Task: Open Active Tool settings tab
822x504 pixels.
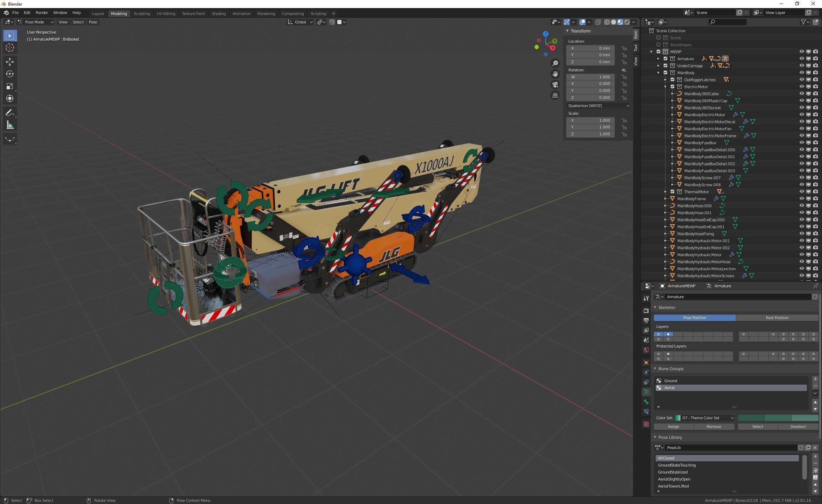Action: click(x=646, y=298)
